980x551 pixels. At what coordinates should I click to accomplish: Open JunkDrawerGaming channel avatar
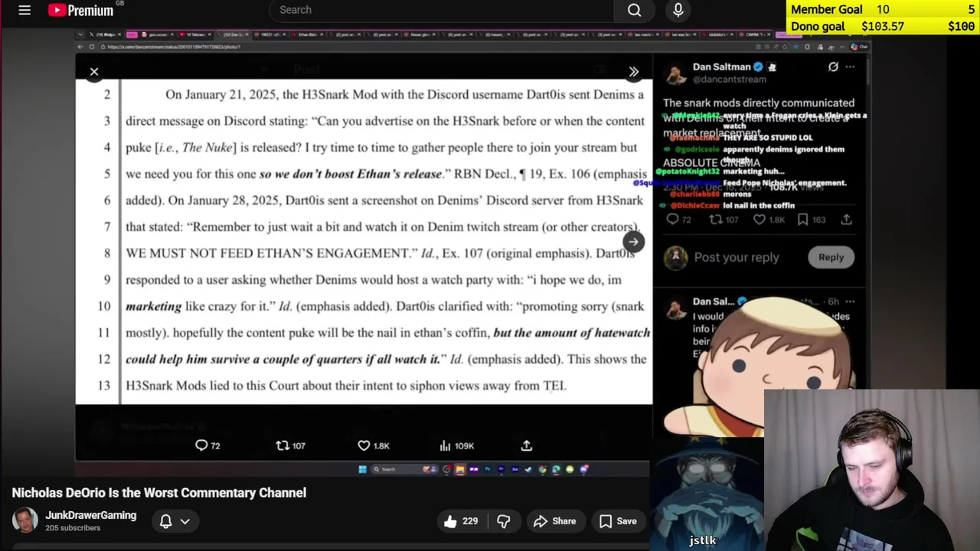click(24, 520)
